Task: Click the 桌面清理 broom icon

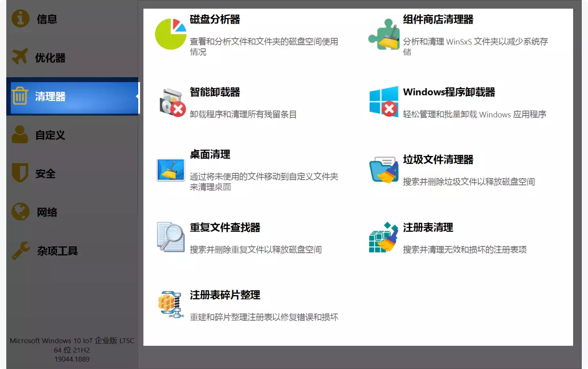Action: click(170, 170)
